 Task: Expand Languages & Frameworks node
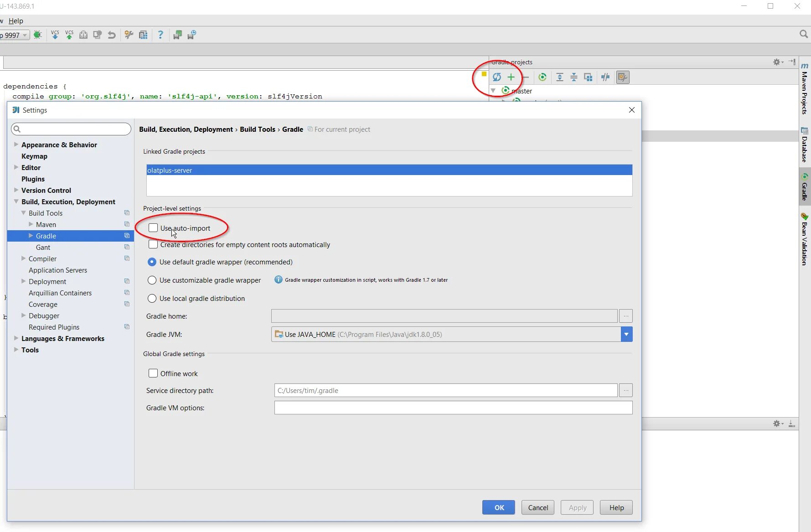click(16, 338)
